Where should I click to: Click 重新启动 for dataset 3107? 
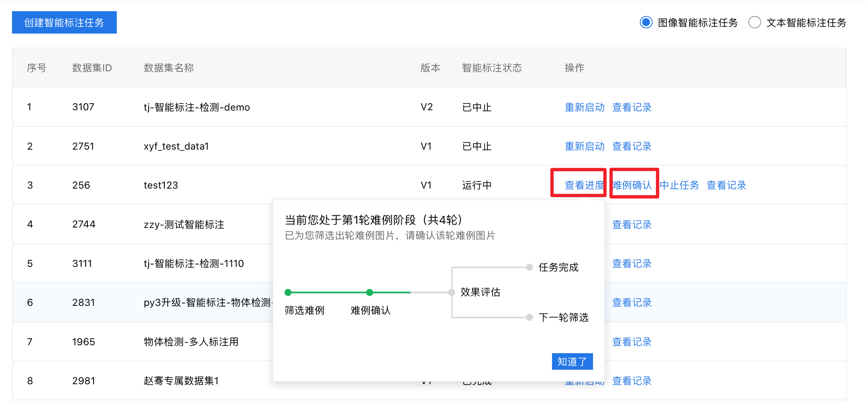tap(584, 107)
